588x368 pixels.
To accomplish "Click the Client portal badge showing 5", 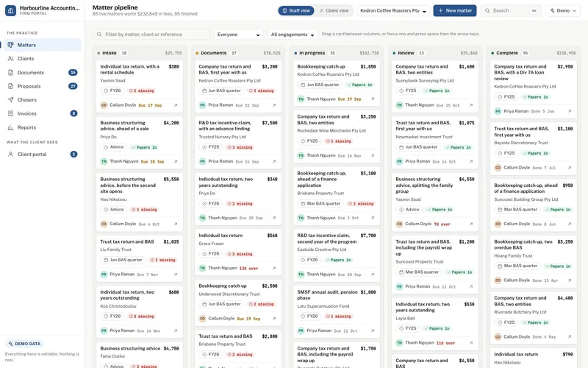I will [74, 155].
